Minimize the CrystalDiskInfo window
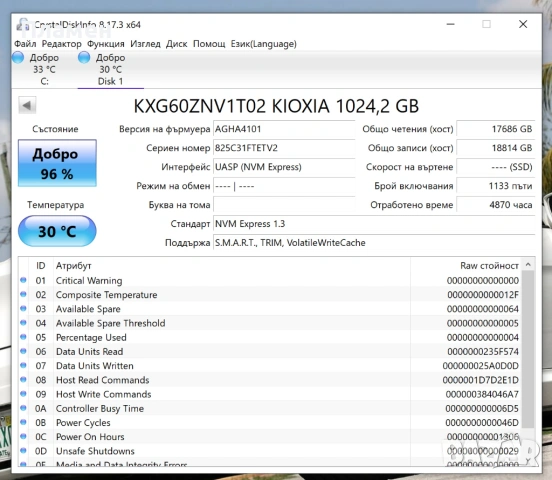 coord(451,24)
